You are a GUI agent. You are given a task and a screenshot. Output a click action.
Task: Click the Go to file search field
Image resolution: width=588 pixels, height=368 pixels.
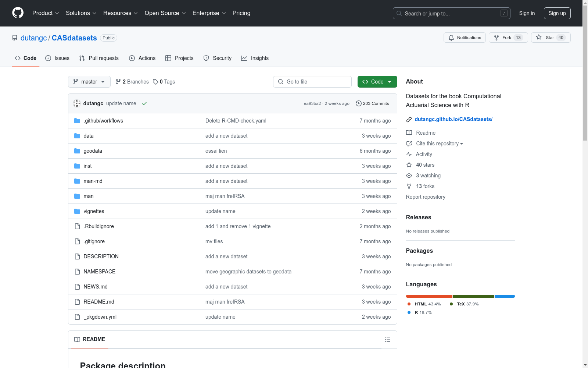312,82
